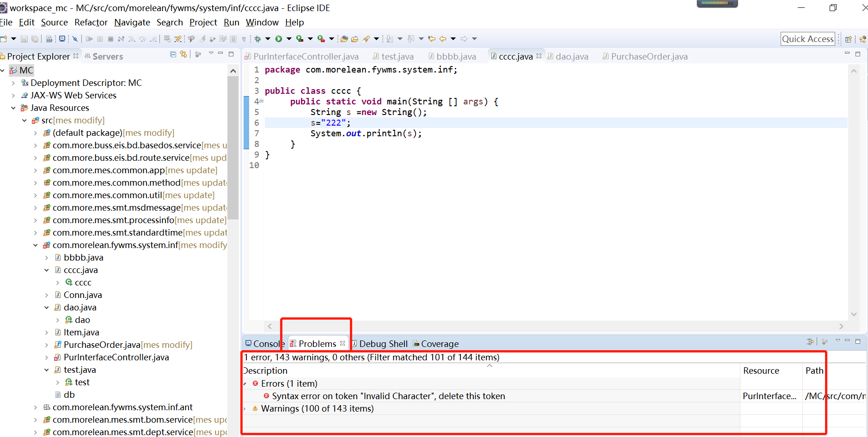Toggle Word Wrap toolbar icon
Viewport: 868px width, 437px height.
(x=223, y=39)
